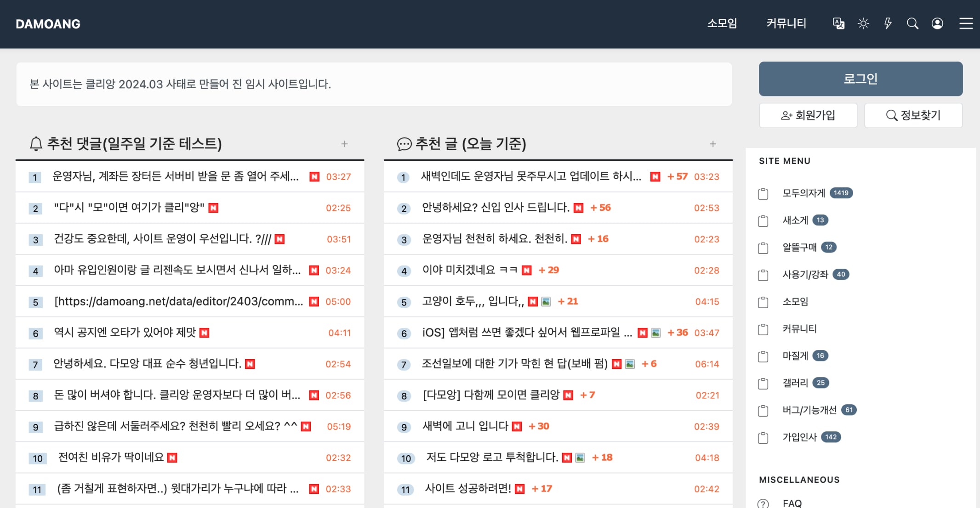Viewport: 980px width, 508px height.
Task: Click clipboard icon beside sidebar 커뮤니티
Action: coord(763,329)
